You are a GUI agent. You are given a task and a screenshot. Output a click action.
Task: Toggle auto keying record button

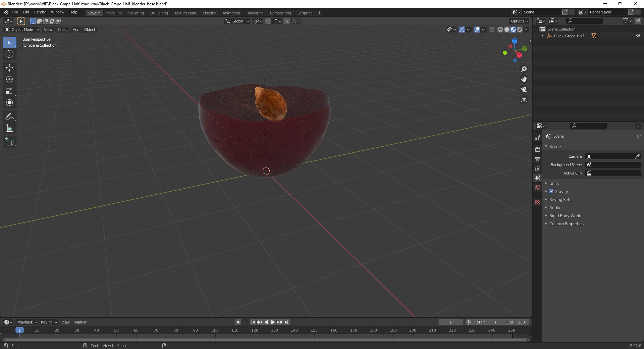coord(238,322)
